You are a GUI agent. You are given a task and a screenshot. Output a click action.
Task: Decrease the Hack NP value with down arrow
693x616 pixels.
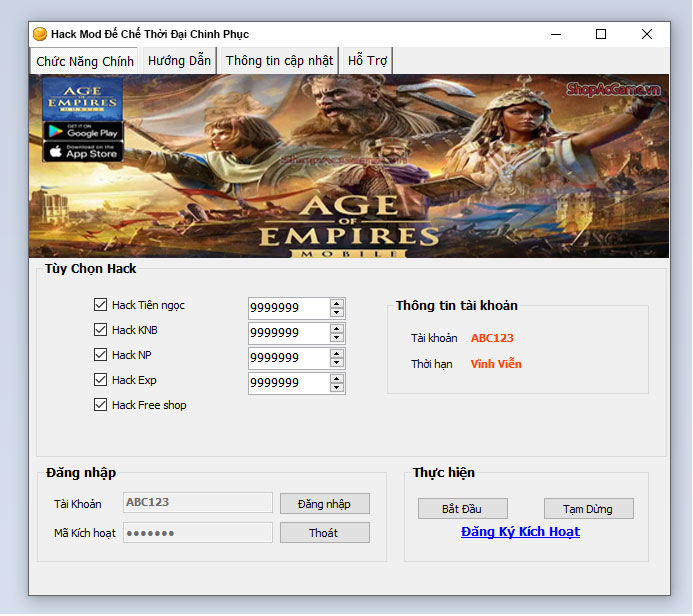pyautogui.click(x=337, y=363)
